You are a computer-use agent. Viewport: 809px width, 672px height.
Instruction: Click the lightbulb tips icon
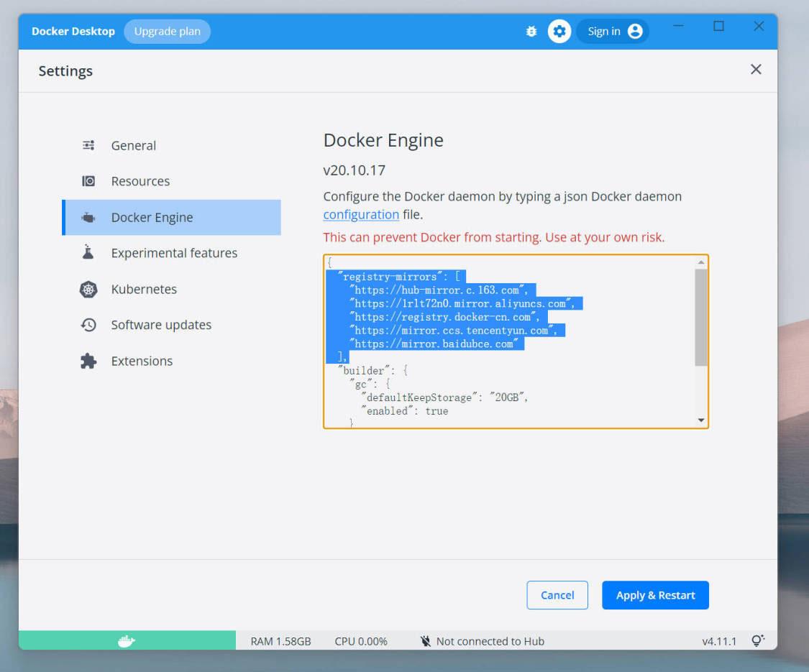point(757,641)
